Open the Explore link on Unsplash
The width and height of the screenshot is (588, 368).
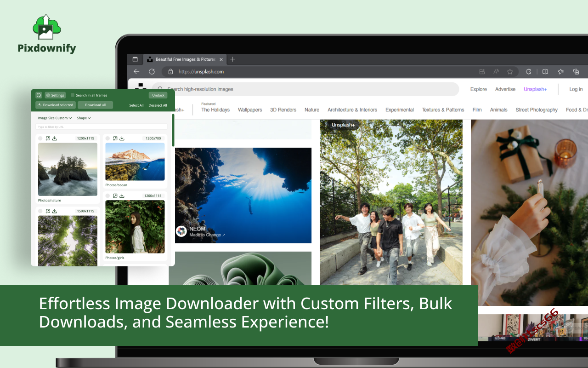479,89
